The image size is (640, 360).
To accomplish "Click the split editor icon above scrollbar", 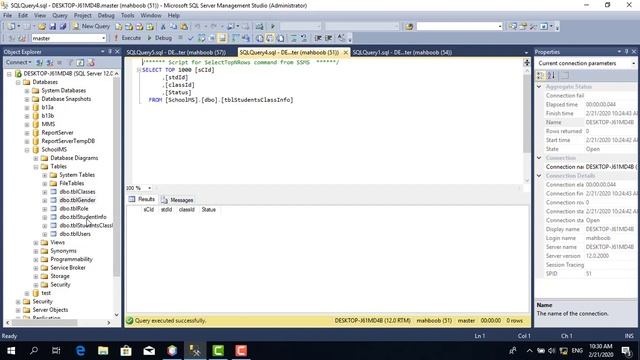I will (527, 62).
